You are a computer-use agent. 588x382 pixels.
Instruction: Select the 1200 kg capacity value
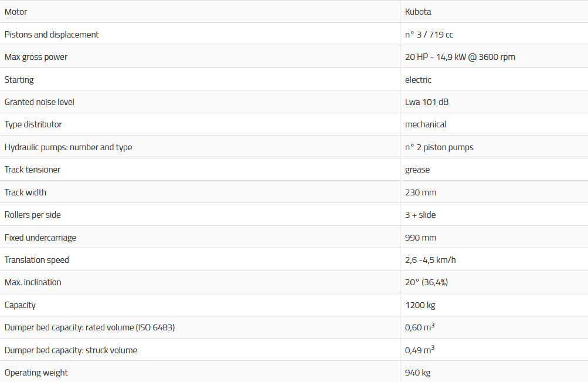420,305
